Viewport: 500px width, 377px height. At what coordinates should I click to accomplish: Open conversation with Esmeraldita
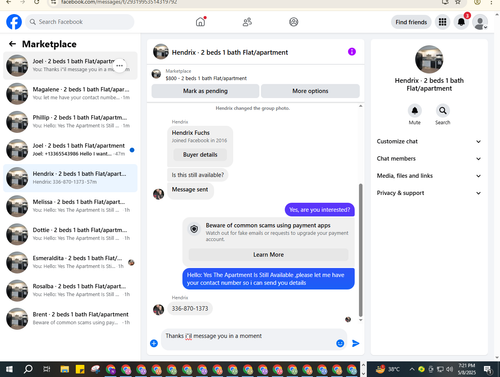(70, 262)
